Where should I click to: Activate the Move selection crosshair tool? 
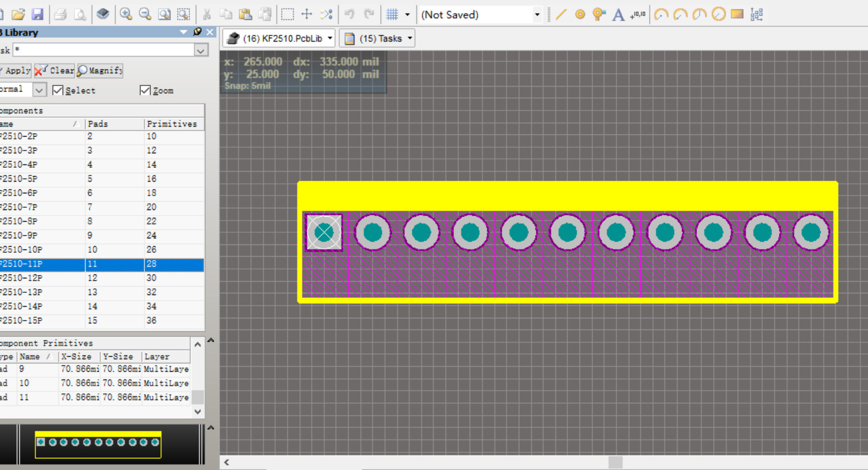coord(306,14)
